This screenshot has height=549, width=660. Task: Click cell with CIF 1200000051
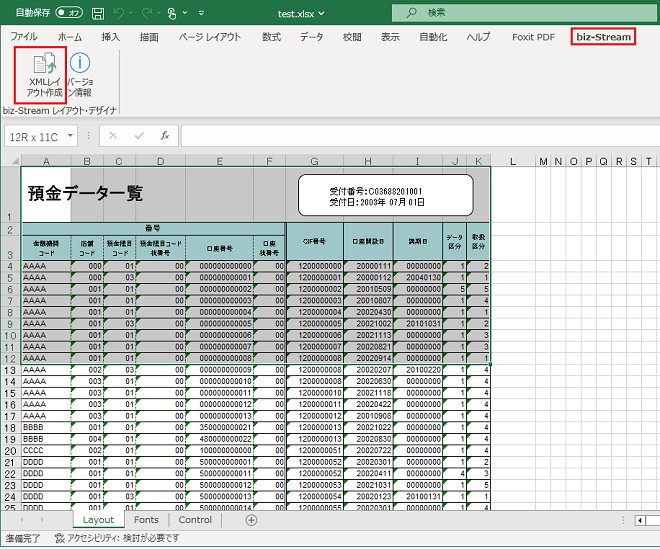tap(314, 450)
